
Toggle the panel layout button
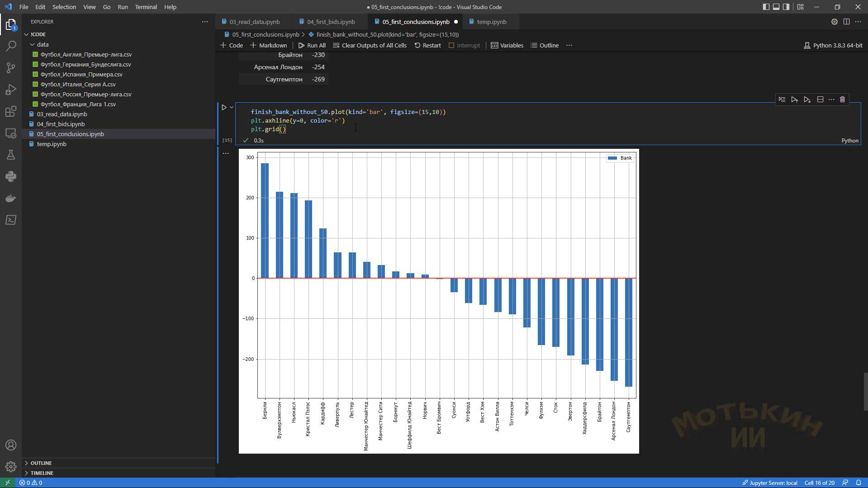776,7
